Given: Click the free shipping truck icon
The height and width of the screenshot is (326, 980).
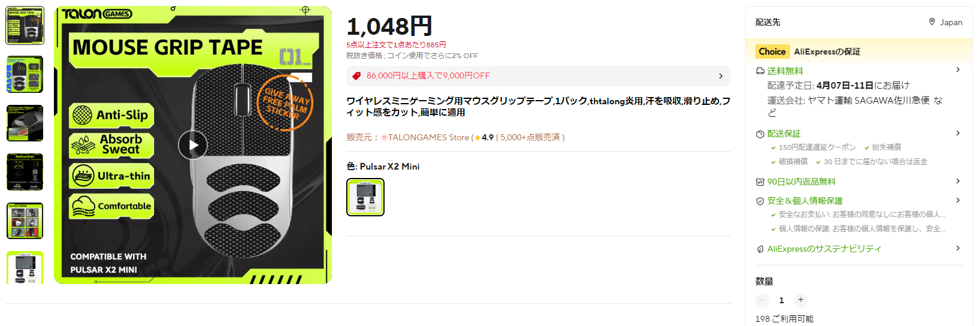Looking at the screenshot, I should coord(760,71).
